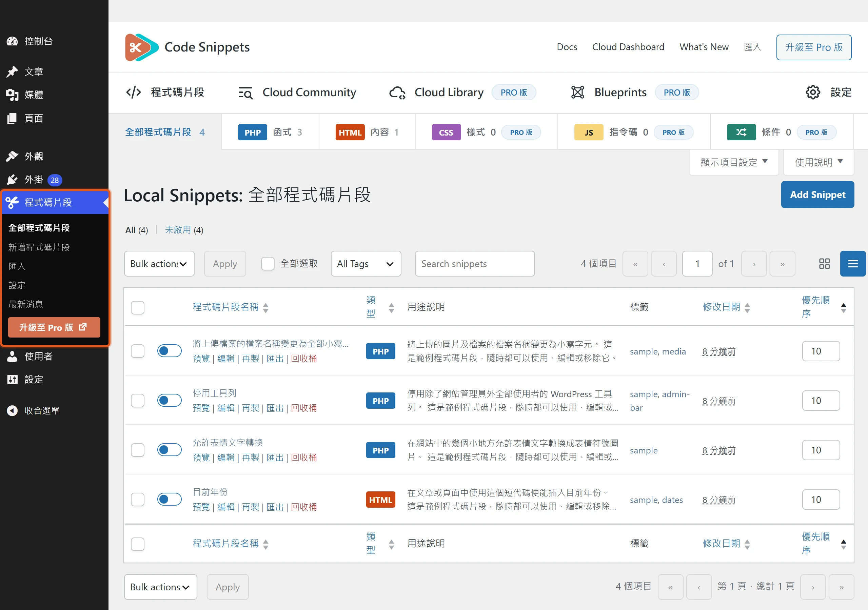Click the code brackets icon beside 程式碼片段
Image resolution: width=868 pixels, height=610 pixels.
[x=134, y=92]
